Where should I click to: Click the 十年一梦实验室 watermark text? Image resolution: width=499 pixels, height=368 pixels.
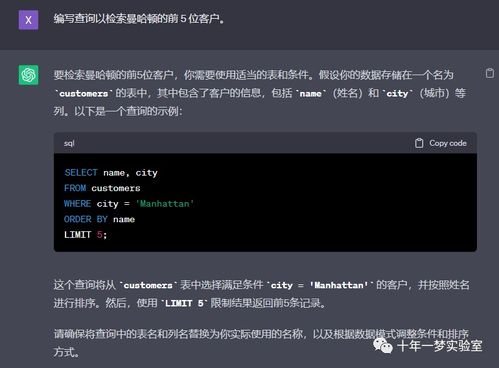tap(440, 346)
